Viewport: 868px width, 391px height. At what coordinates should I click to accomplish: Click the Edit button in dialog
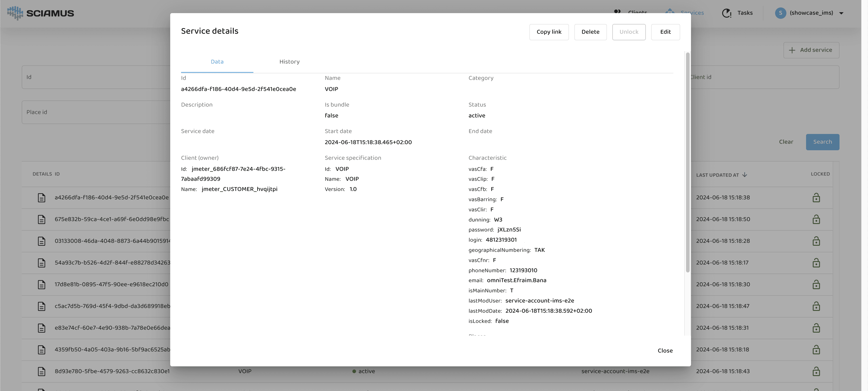[665, 32]
